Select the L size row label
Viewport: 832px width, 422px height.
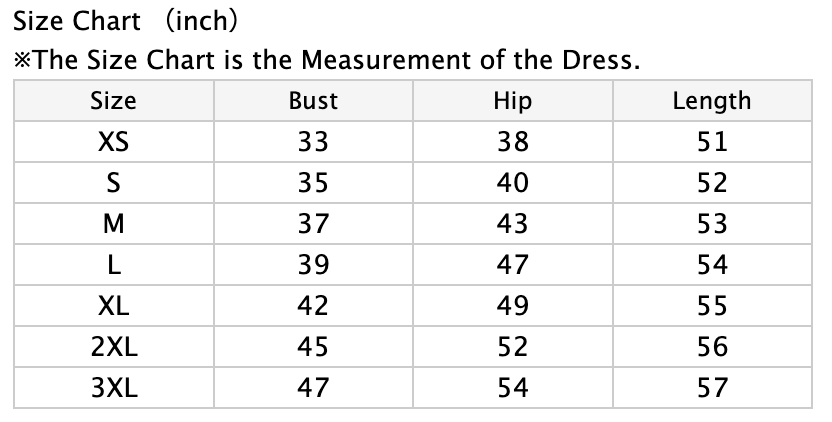[x=113, y=265]
